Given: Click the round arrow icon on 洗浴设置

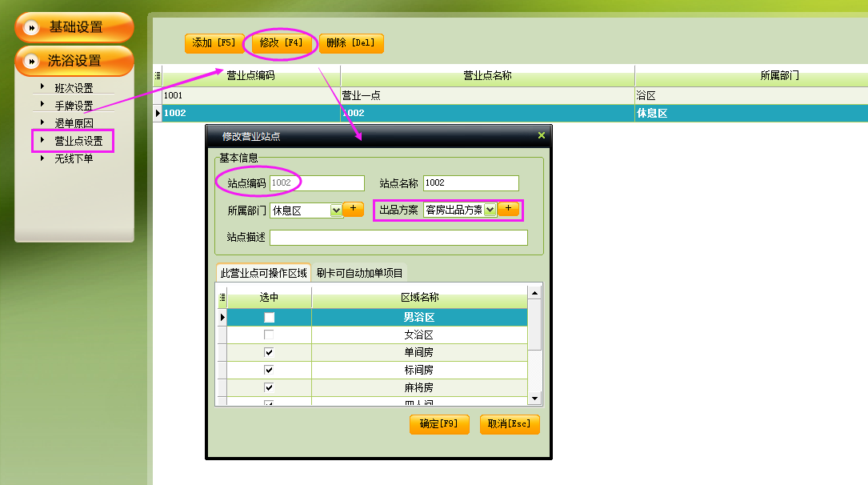Looking at the screenshot, I should 31,61.
